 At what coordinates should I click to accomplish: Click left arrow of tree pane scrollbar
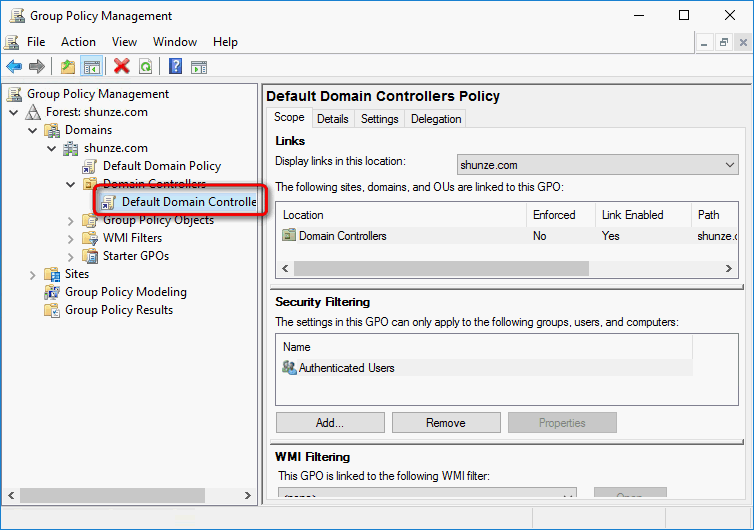click(11, 495)
